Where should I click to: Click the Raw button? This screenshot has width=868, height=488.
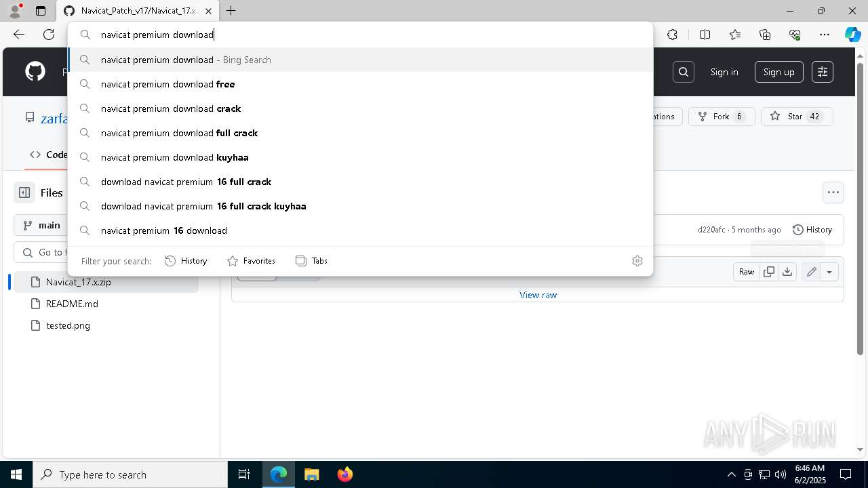tap(747, 272)
